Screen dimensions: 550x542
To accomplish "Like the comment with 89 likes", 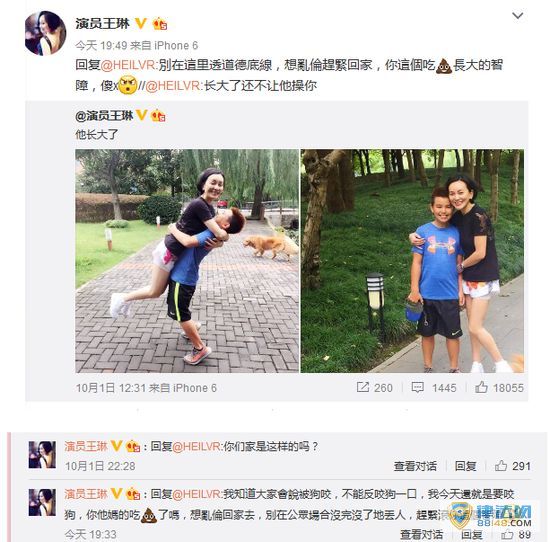I will point(507,534).
